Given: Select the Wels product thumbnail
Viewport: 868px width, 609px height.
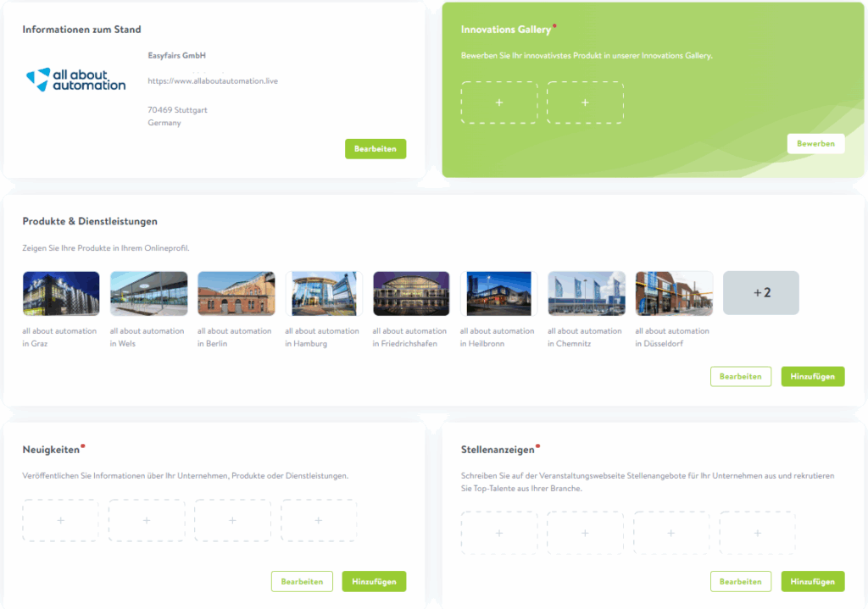Looking at the screenshot, I should (148, 293).
